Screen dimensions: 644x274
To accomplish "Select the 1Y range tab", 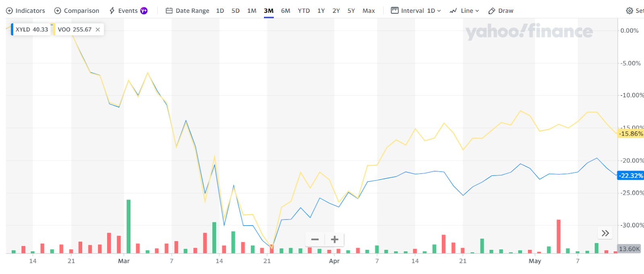I will (x=321, y=11).
